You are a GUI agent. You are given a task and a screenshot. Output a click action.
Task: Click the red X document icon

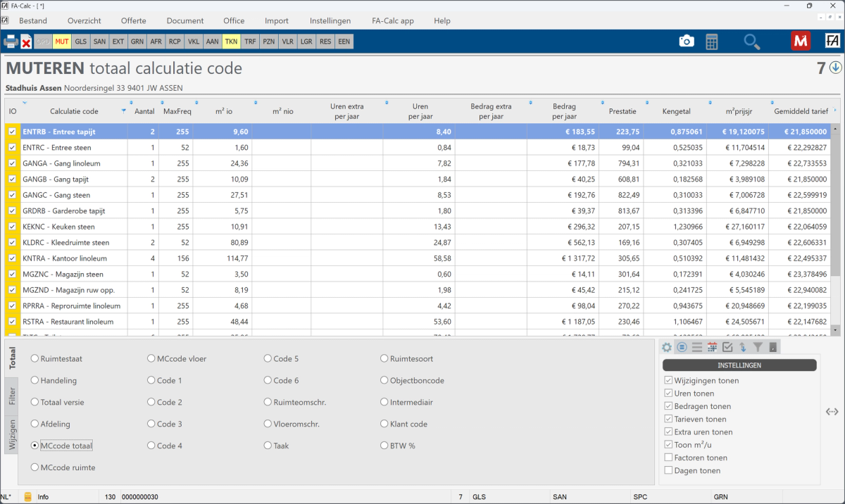26,42
